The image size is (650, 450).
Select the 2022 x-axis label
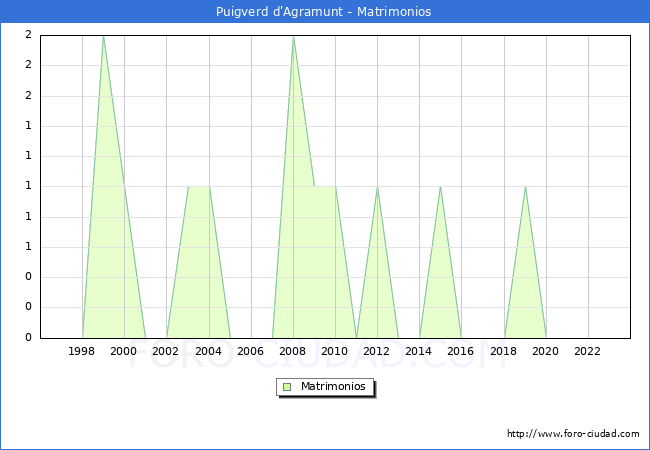pos(588,351)
